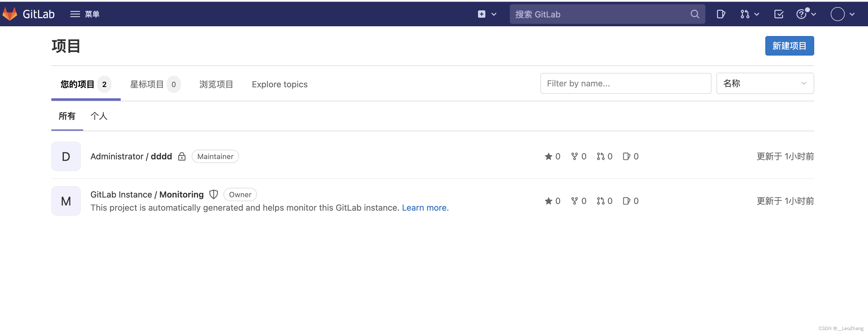Click the star count of dddd project
The height and width of the screenshot is (334, 868).
click(x=553, y=156)
